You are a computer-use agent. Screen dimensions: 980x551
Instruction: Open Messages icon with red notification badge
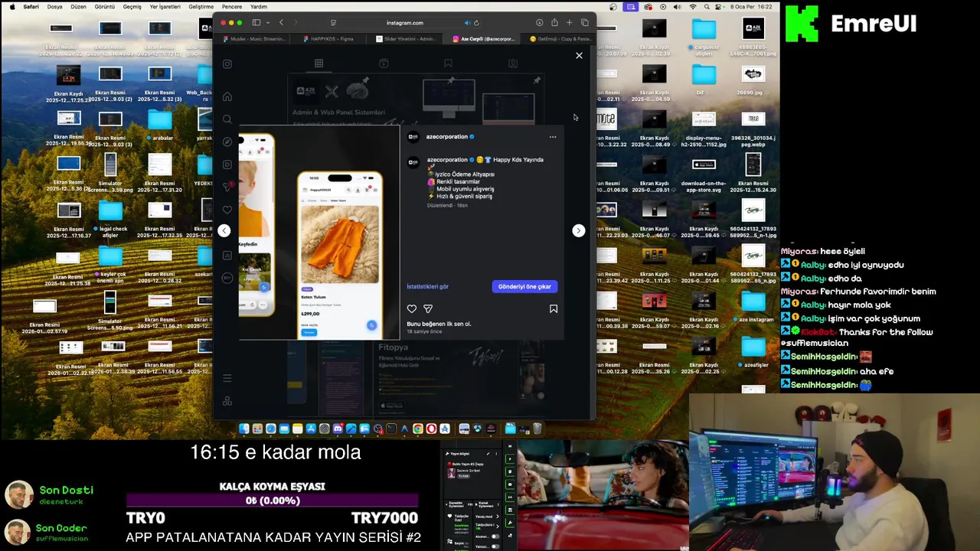tap(227, 187)
